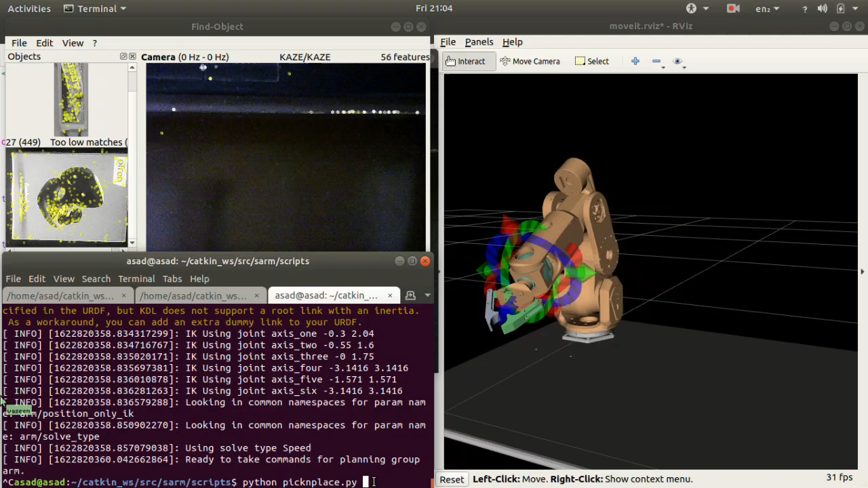Click the blue plus add-tool icon

click(x=635, y=61)
